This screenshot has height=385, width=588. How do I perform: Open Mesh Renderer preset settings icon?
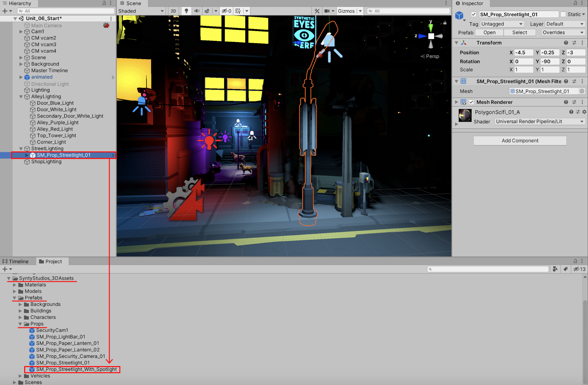pos(574,102)
